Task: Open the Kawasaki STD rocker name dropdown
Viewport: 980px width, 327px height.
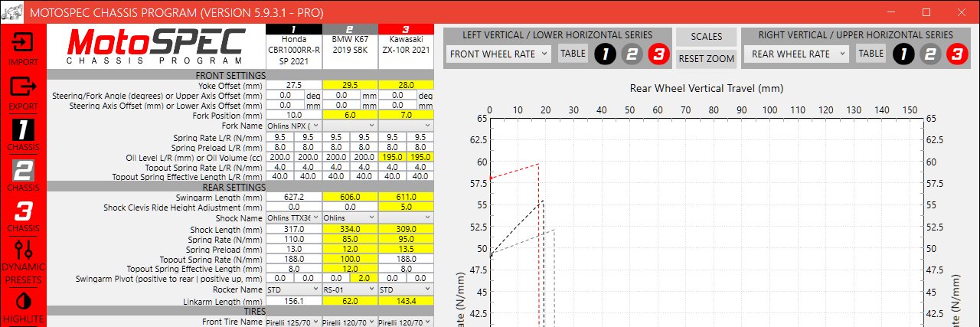Action: [406, 291]
